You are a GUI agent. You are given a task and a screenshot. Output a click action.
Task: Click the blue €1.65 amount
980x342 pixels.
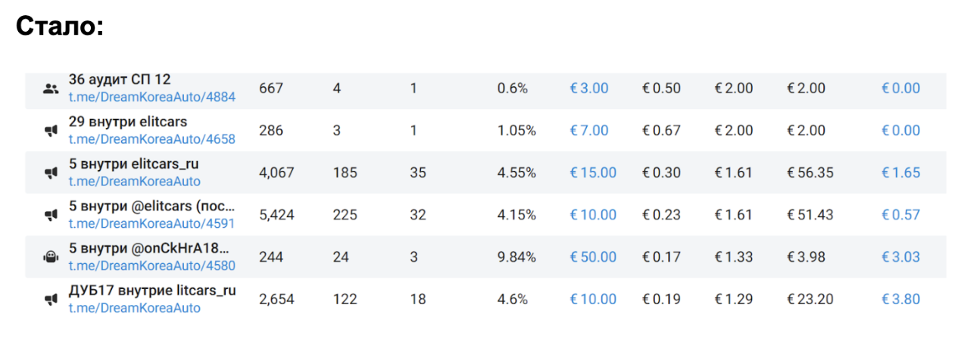[900, 173]
